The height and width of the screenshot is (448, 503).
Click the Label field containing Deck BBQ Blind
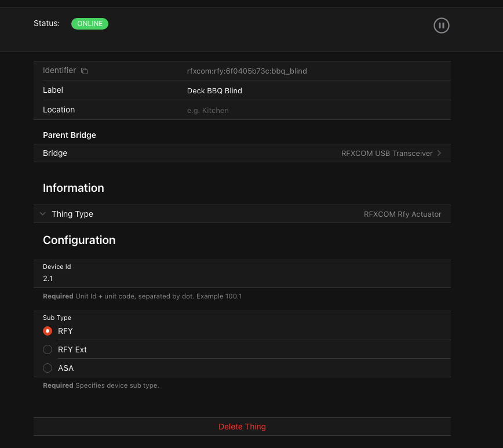(x=214, y=90)
